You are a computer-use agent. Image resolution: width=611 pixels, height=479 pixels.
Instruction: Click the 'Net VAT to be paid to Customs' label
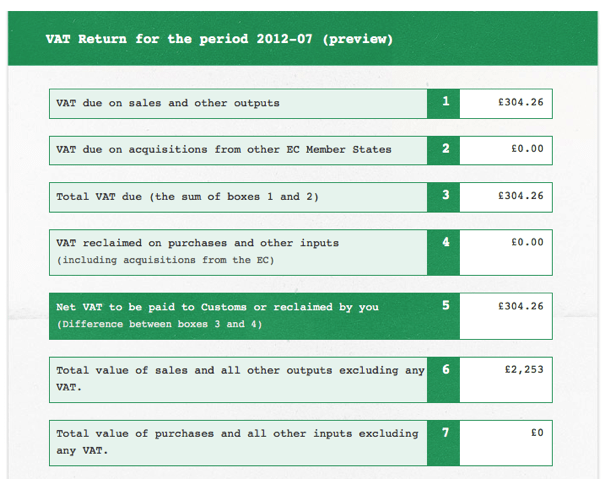click(x=217, y=307)
